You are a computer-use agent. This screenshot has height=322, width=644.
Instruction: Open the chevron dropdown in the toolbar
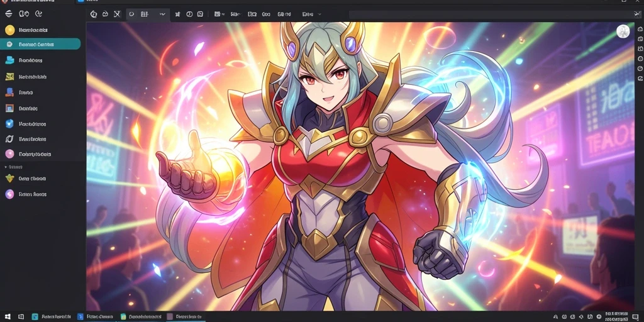pyautogui.click(x=162, y=14)
